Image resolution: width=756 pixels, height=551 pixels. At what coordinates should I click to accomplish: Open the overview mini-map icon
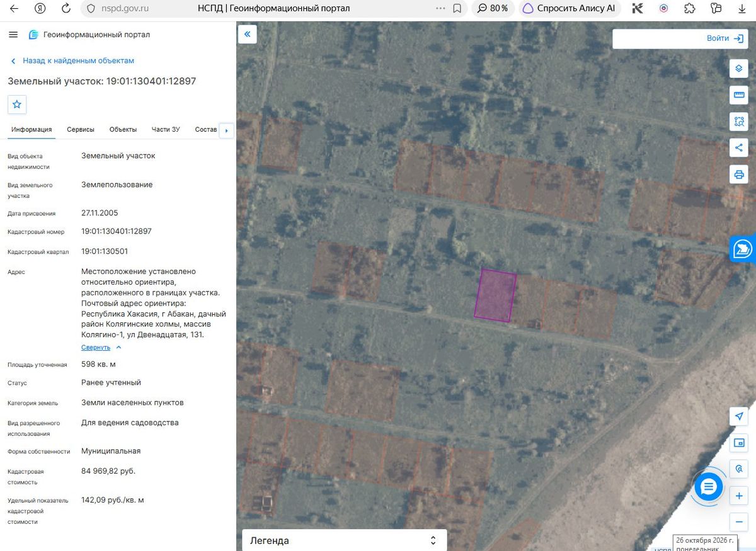[738, 443]
